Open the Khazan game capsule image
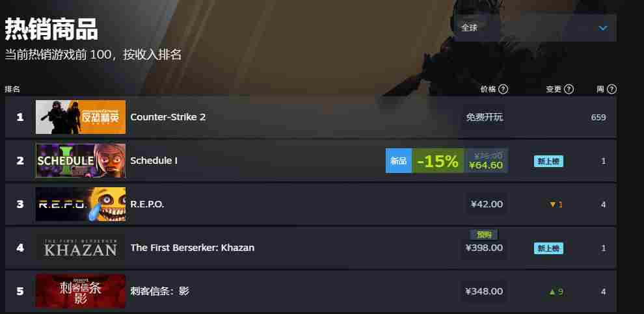 (x=81, y=248)
